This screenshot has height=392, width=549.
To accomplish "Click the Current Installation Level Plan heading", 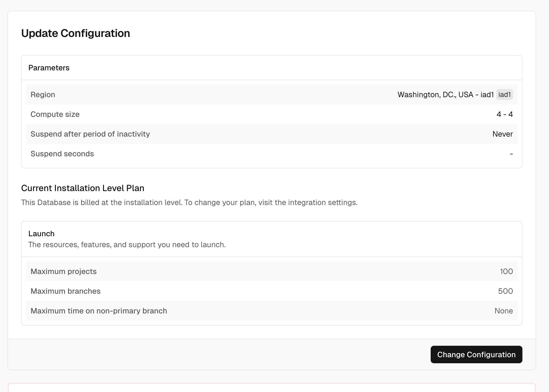I will click(83, 188).
